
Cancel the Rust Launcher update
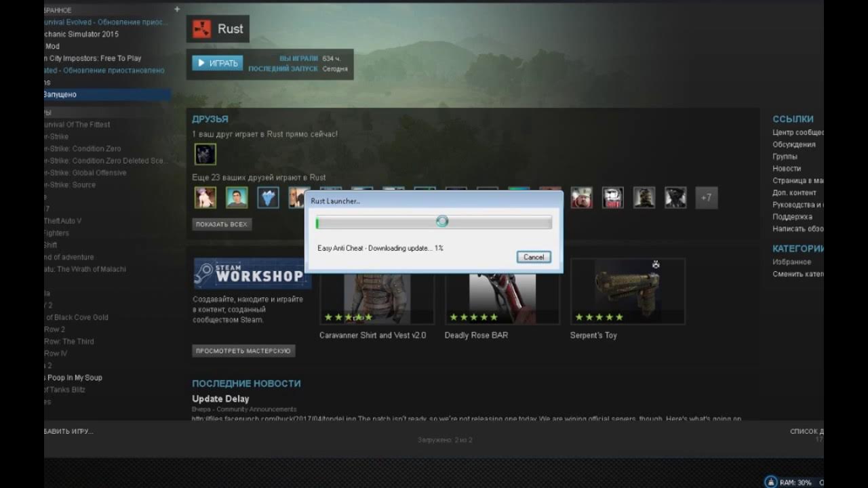(x=534, y=257)
